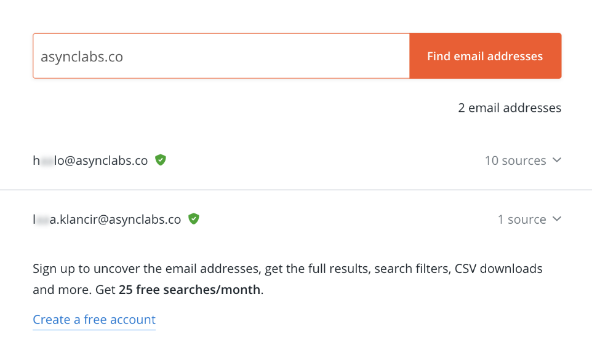The height and width of the screenshot is (364, 592).
Task: Click the empty area in the klancir result row
Action: [347, 220]
